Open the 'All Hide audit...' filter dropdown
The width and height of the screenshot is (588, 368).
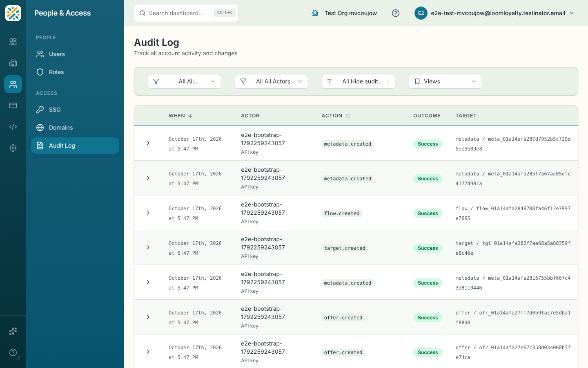click(x=359, y=81)
